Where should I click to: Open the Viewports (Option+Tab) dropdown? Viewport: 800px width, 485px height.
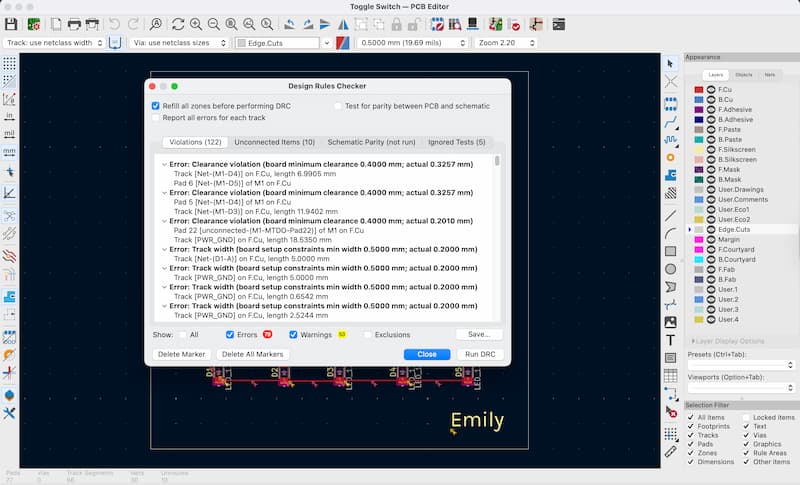[x=741, y=388]
